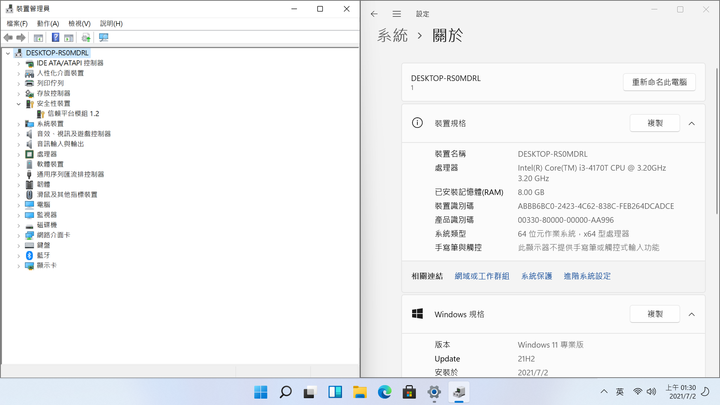Expand the 處理器 node arrow
This screenshot has width=720, height=405.
(x=19, y=154)
